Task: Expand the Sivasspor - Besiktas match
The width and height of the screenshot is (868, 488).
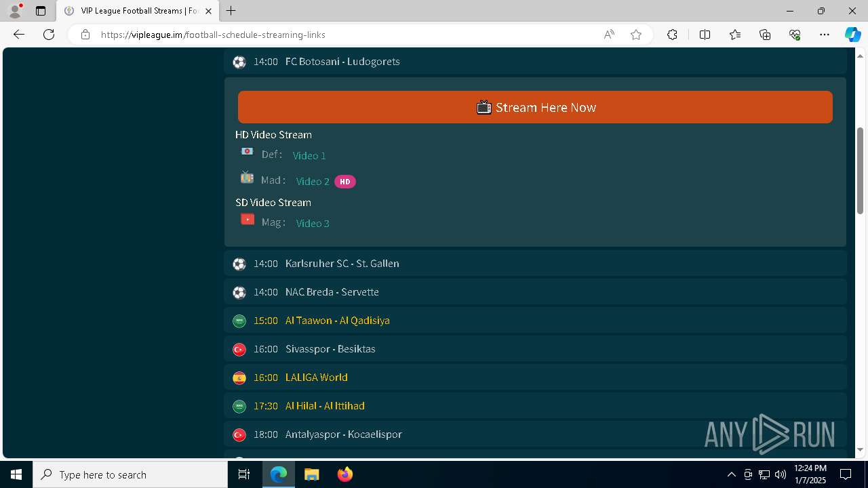Action: tap(535, 349)
